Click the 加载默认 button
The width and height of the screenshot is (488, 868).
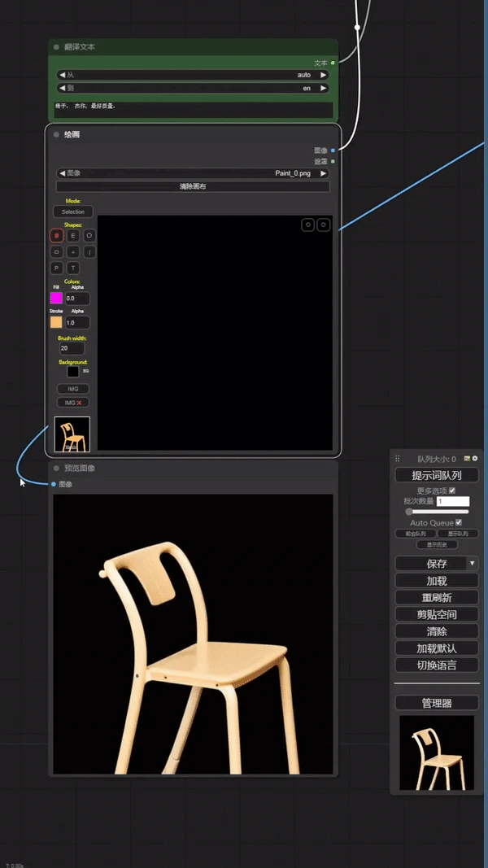[437, 648]
